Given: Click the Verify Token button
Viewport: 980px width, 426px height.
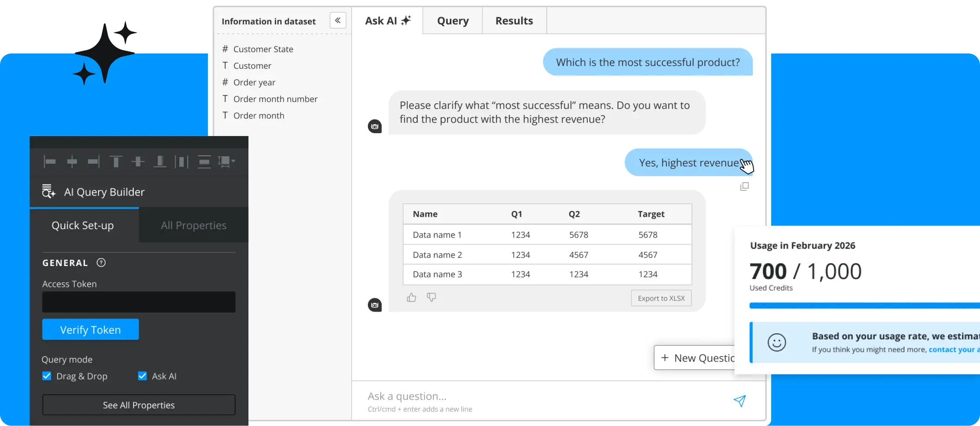Looking at the screenshot, I should 90,330.
